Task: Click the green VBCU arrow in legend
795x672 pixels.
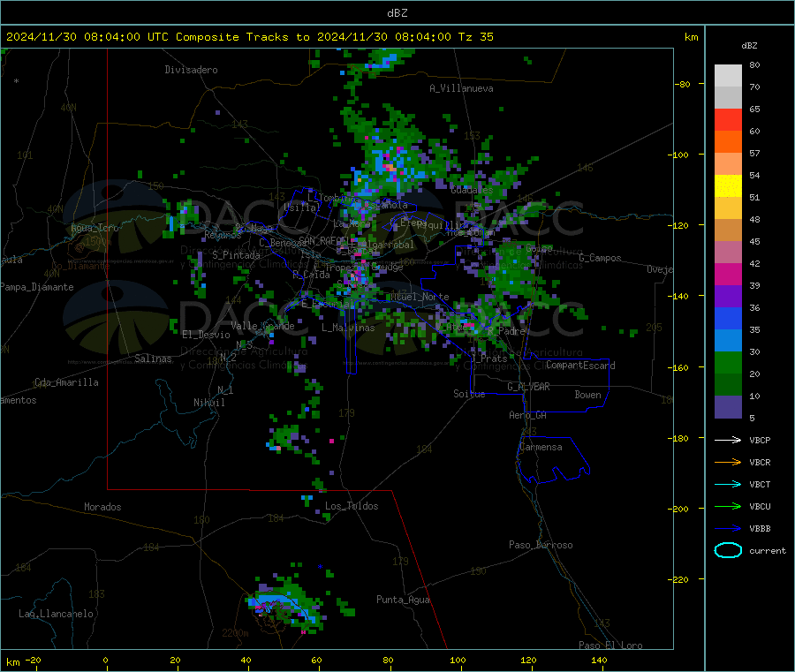Action: pos(728,506)
